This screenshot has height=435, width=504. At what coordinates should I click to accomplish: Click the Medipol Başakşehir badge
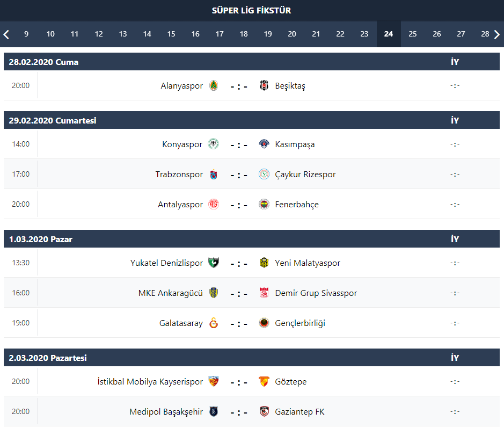tap(214, 412)
